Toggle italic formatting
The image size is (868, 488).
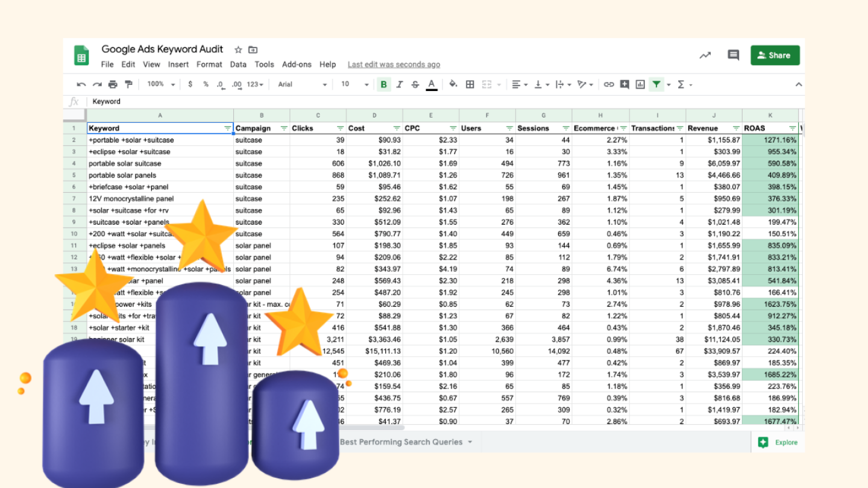point(399,84)
